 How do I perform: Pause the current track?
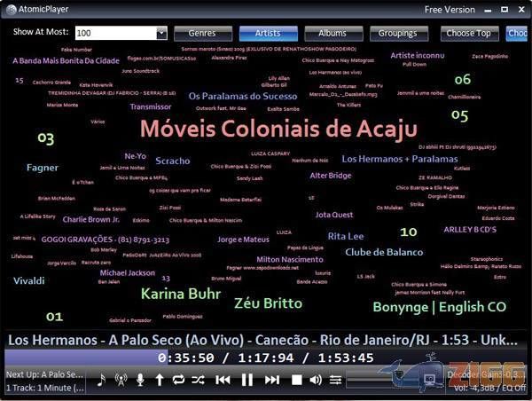(x=247, y=380)
